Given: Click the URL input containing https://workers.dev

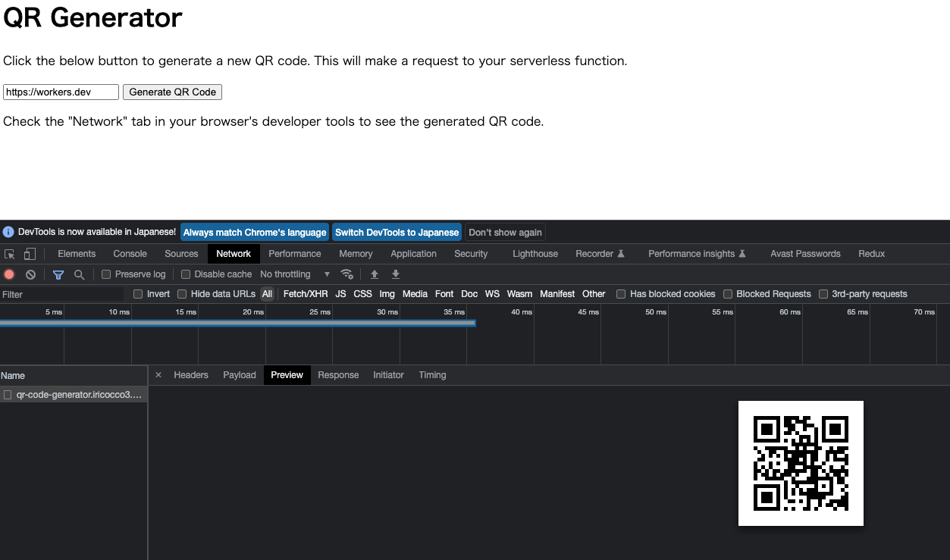Looking at the screenshot, I should point(61,92).
